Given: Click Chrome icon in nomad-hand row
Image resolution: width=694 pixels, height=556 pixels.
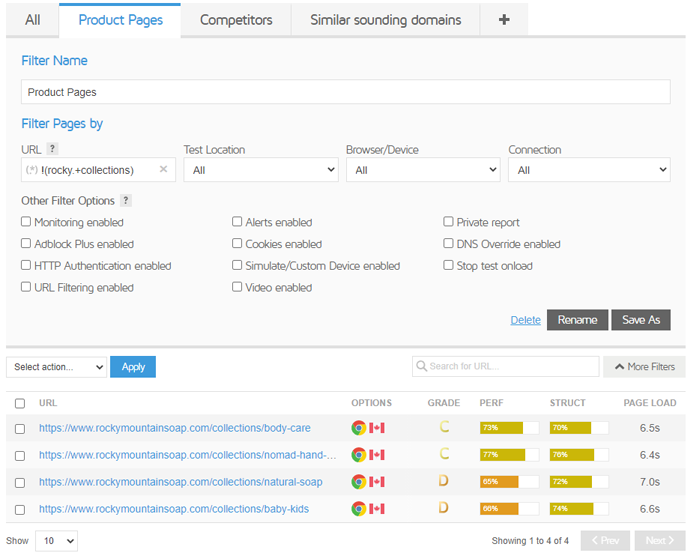Looking at the screenshot, I should (x=359, y=455).
